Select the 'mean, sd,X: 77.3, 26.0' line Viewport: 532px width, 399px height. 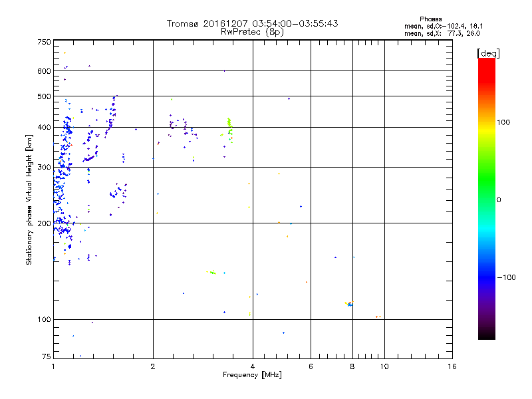pyautogui.click(x=442, y=33)
